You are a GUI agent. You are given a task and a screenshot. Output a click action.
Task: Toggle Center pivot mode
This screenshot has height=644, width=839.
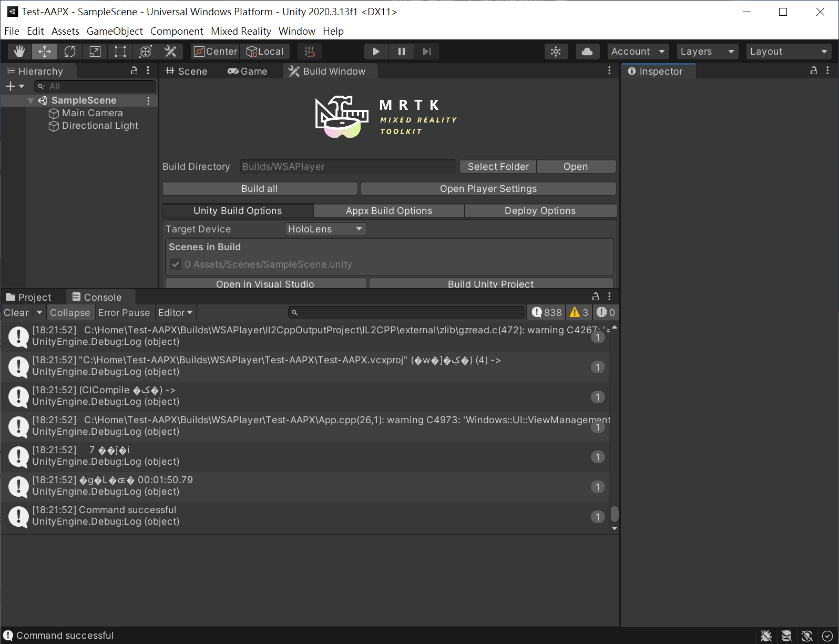[216, 52]
